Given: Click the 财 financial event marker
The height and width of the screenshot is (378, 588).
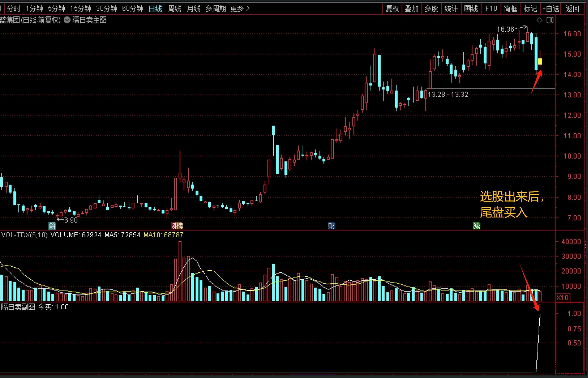Looking at the screenshot, I should 332,226.
